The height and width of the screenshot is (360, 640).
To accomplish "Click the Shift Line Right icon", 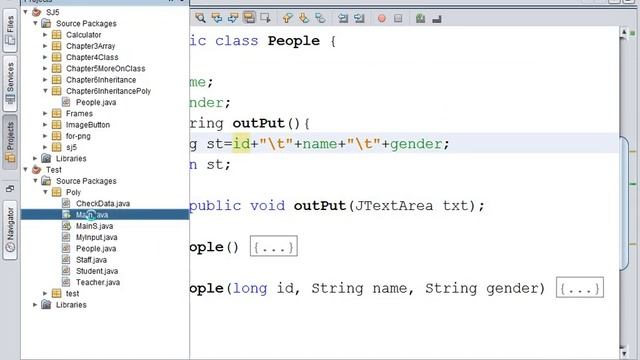I will click(x=359, y=18).
